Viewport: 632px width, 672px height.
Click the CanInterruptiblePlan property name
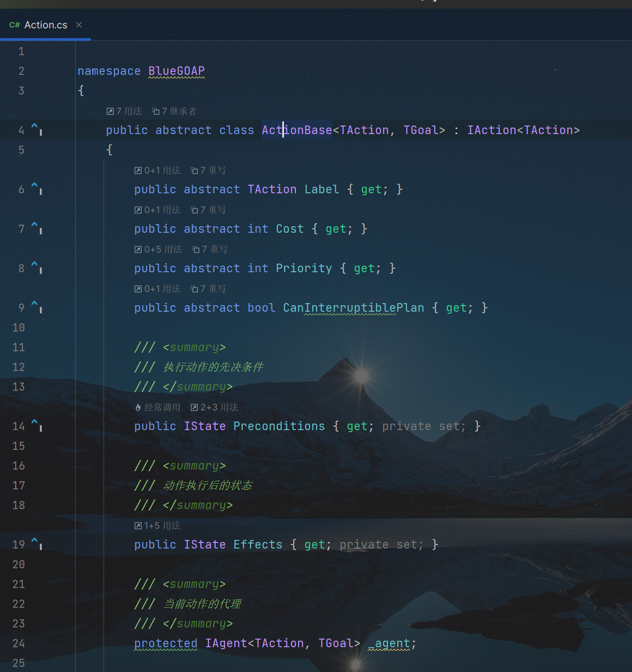tap(354, 308)
